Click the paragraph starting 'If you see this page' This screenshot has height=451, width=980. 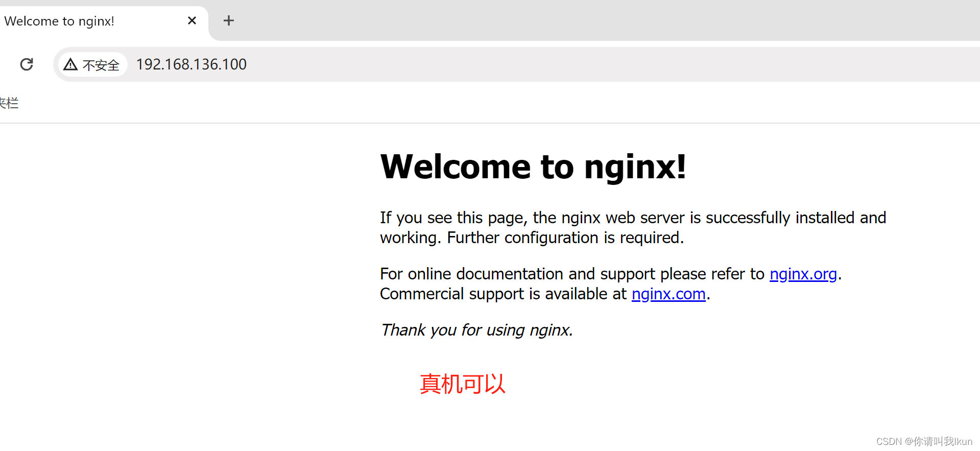point(633,228)
